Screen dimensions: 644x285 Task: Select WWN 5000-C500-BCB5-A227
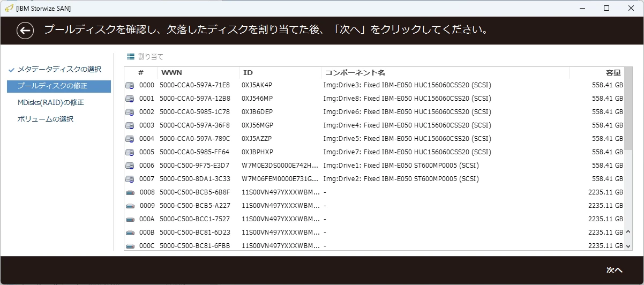point(194,206)
